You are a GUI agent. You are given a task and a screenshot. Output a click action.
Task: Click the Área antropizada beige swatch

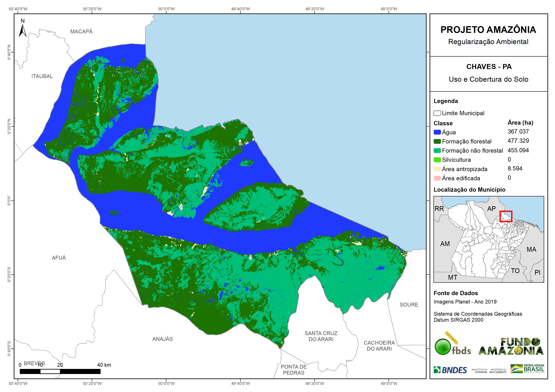point(437,169)
